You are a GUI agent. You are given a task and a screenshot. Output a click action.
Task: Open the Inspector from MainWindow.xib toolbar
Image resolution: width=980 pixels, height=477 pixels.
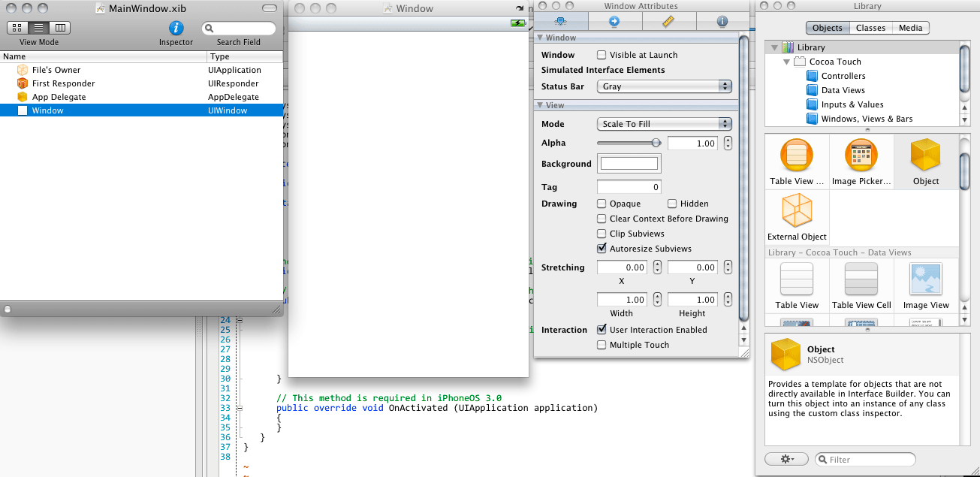176,28
